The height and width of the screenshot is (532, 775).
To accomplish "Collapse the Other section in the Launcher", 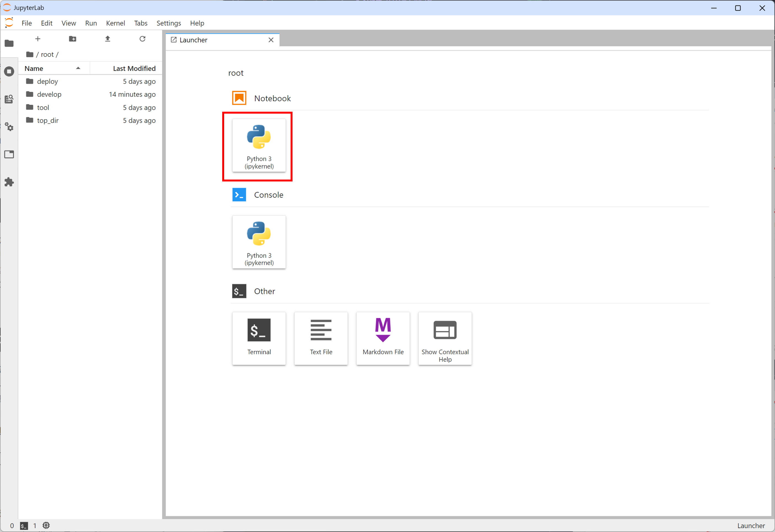I will coord(264,291).
